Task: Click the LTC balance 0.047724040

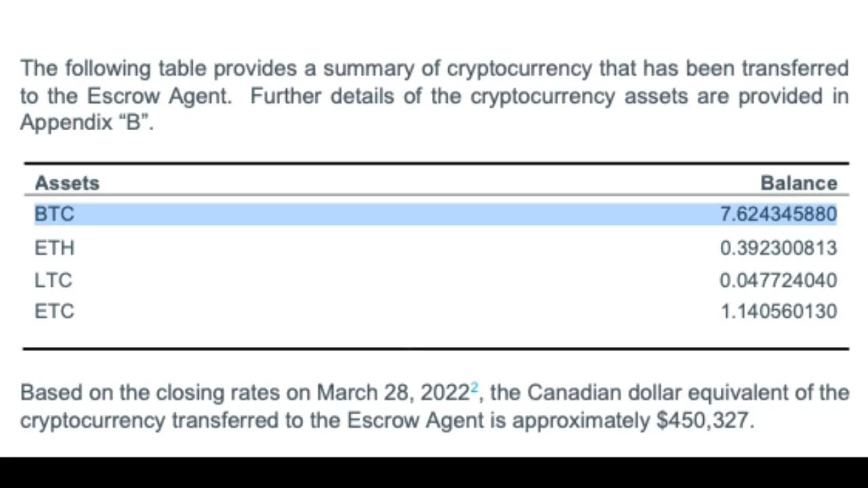Action: click(778, 280)
